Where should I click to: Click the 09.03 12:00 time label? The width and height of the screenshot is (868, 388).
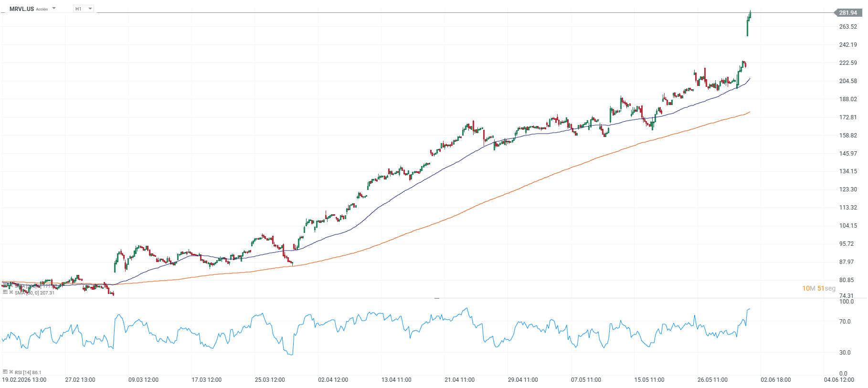143,380
